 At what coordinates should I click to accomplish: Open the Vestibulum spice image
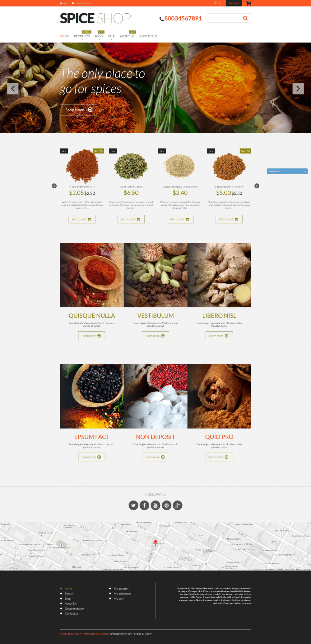point(155,275)
